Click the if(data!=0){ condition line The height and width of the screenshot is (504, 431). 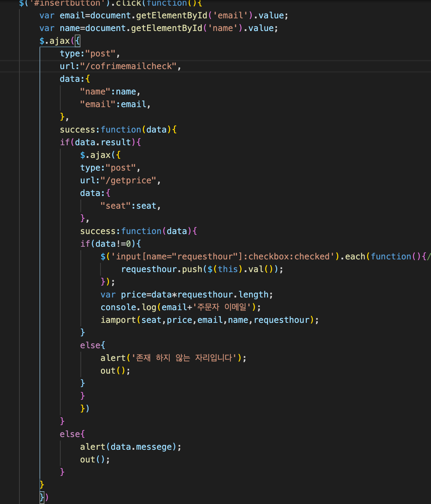click(110, 244)
